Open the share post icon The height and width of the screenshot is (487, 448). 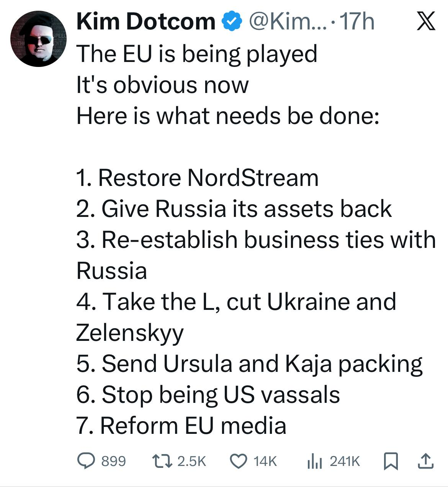[425, 461]
